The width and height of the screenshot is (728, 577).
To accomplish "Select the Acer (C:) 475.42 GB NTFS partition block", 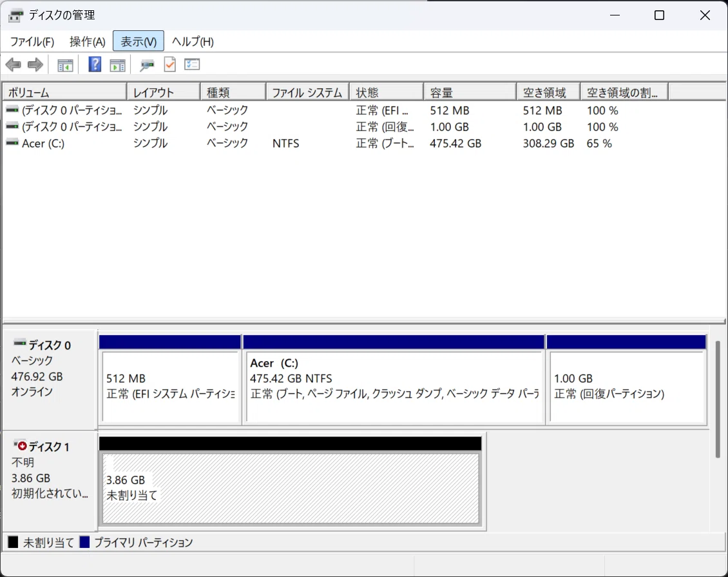I will (x=394, y=387).
